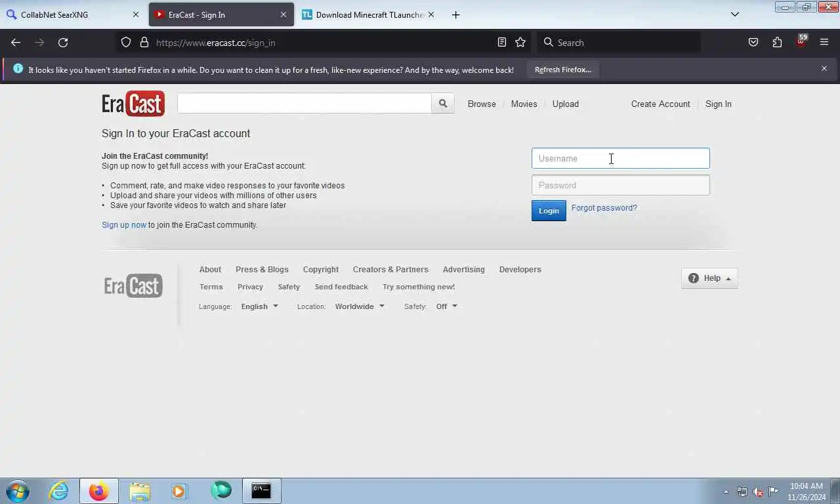Screen dimensions: 840x504
Task: Open the Terms footer link
Action: [x=211, y=287]
